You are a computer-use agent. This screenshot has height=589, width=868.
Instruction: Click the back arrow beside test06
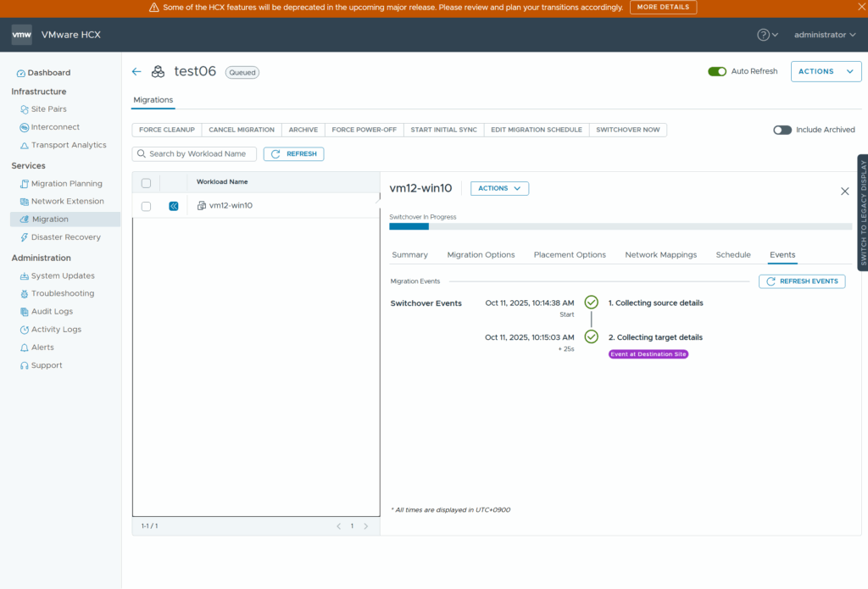[x=136, y=72]
